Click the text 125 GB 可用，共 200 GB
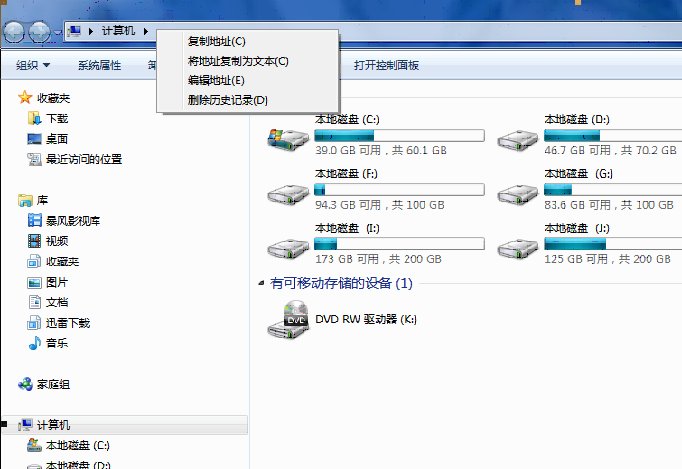Screen dimensions: 682x469 click(x=608, y=259)
